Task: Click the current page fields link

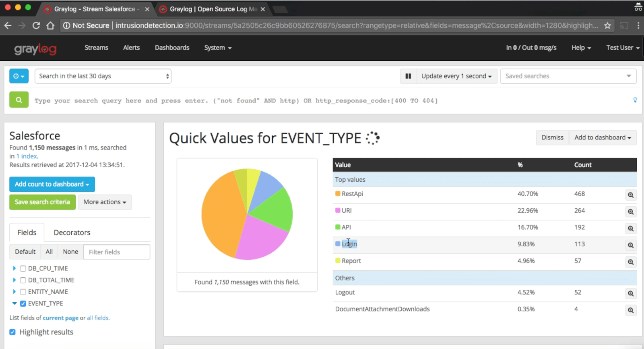Action: point(61,318)
